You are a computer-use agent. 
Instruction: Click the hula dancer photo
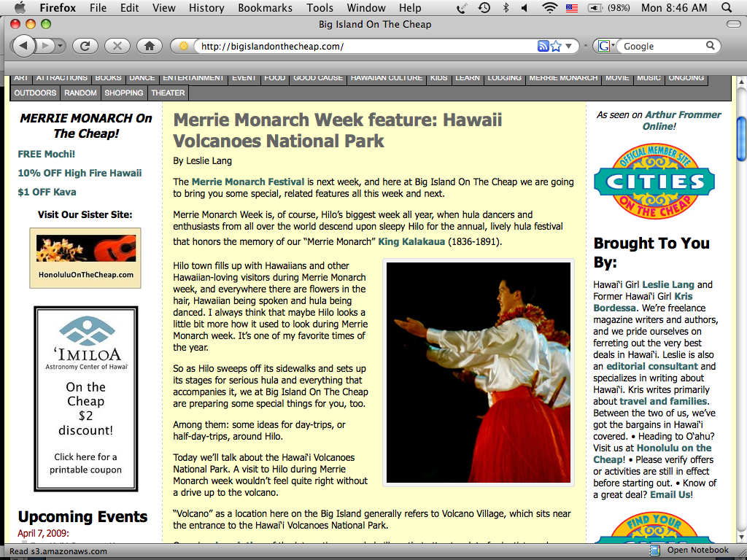pos(479,373)
